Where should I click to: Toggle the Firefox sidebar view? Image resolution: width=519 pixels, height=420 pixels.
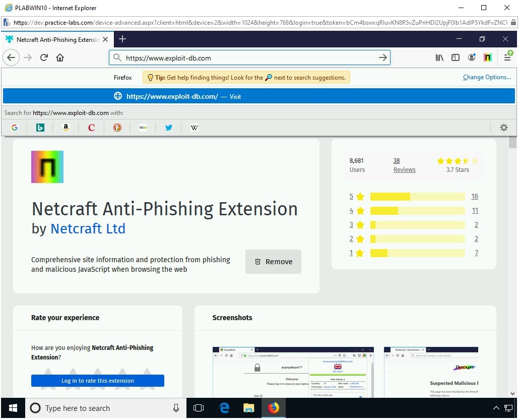tap(456, 57)
